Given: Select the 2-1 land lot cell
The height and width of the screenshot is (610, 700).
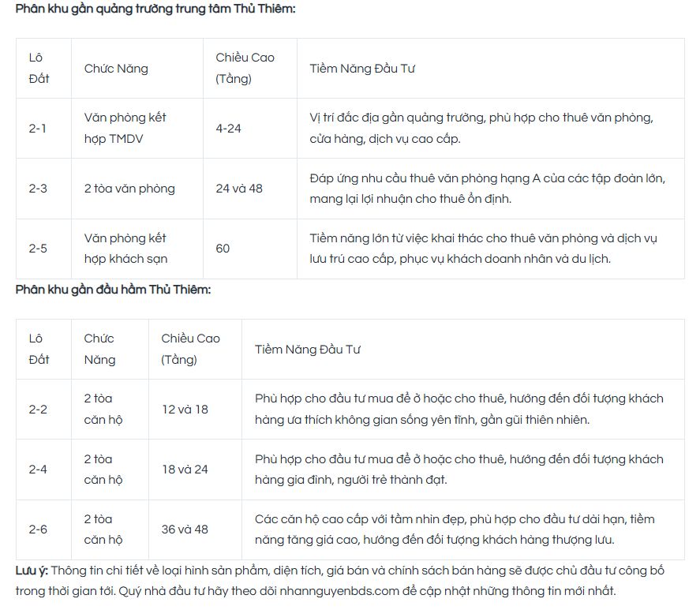Looking at the screenshot, I should point(43,128).
